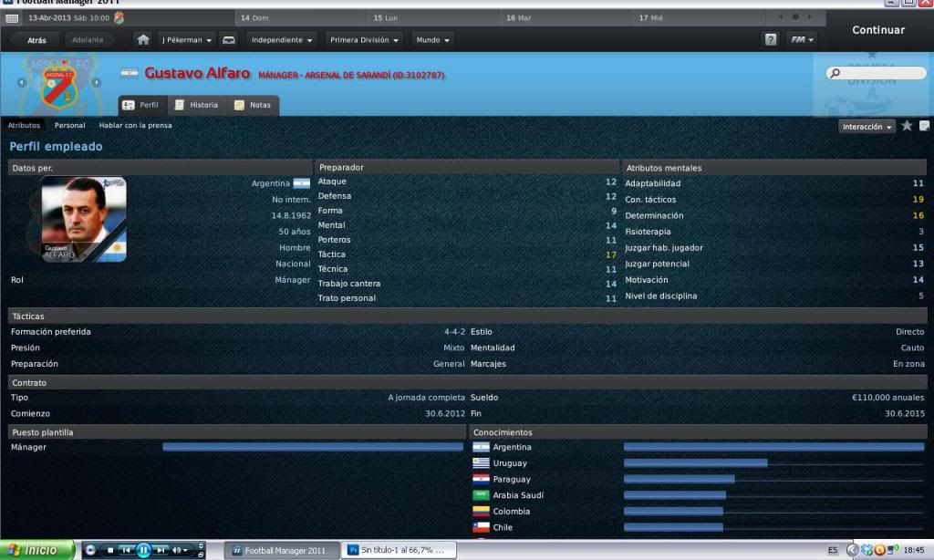Show next team with right arrow by crest
This screenshot has height=560, width=934.
(96, 82)
